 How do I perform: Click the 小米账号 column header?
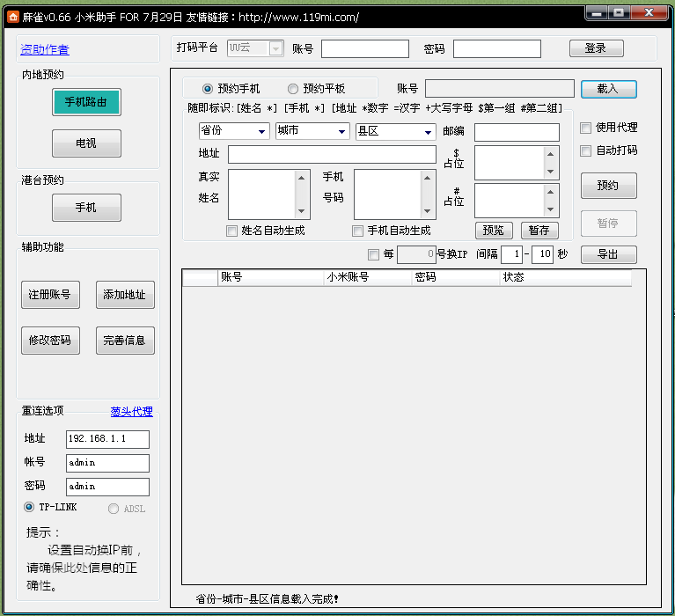(368, 277)
